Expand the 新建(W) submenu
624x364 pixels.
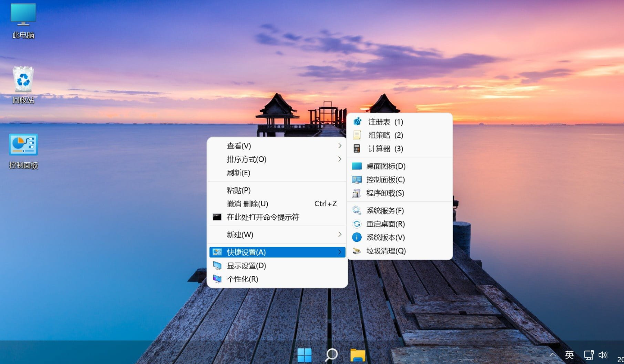(x=277, y=235)
